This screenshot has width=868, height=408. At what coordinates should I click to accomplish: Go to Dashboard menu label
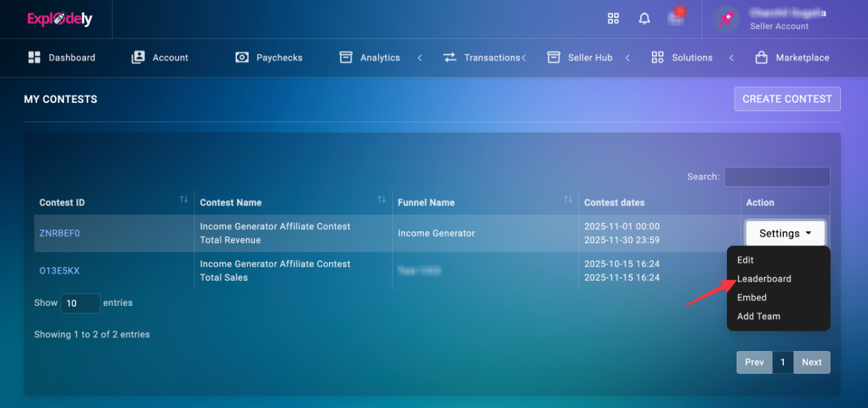72,58
